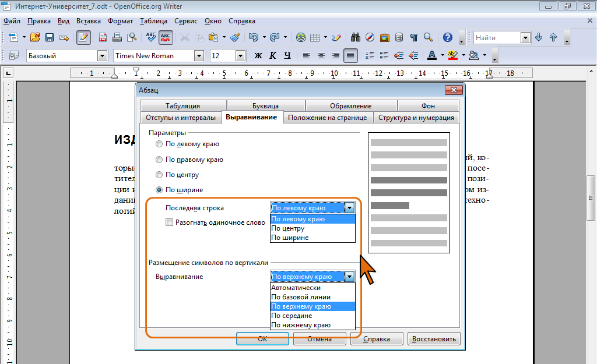Choose 'По ширине' in last line list
The image size is (597, 364).
[x=312, y=238]
